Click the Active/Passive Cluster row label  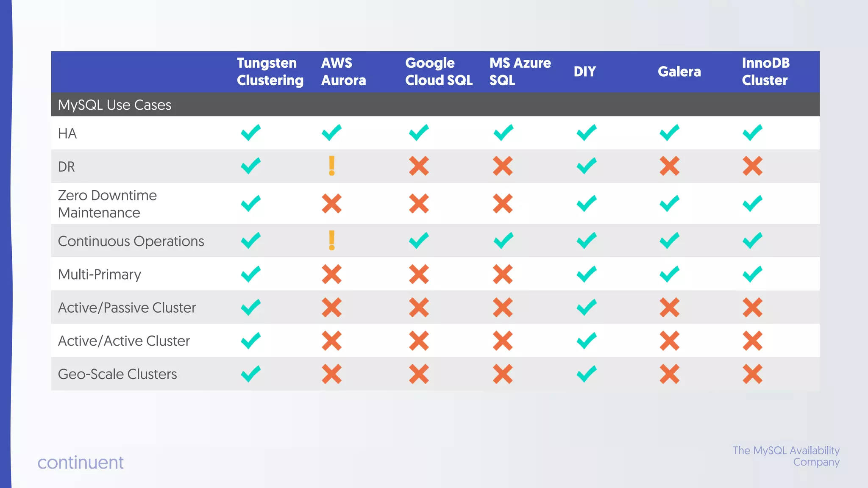[127, 308]
